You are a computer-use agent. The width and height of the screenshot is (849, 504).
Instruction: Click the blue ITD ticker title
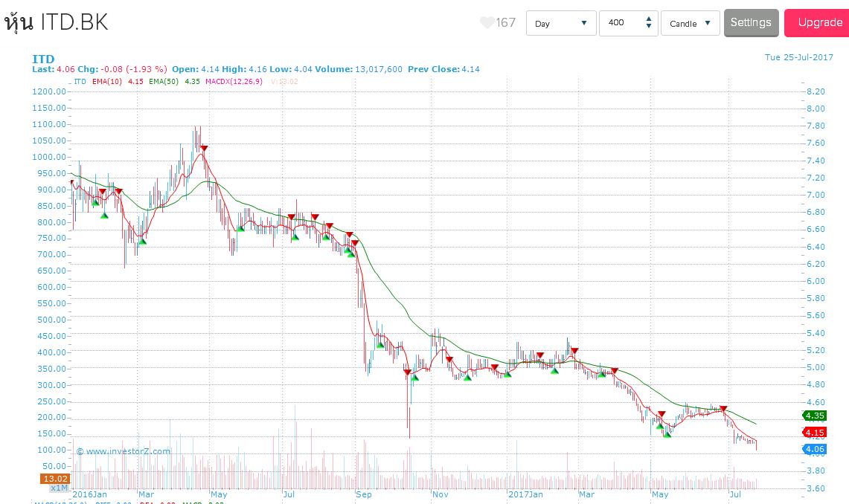pyautogui.click(x=43, y=58)
